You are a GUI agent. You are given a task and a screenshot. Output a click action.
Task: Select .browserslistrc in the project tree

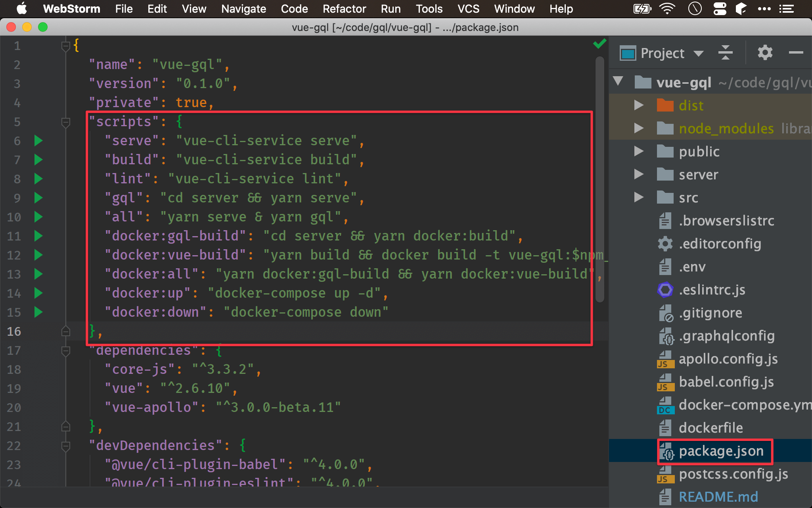(726, 220)
